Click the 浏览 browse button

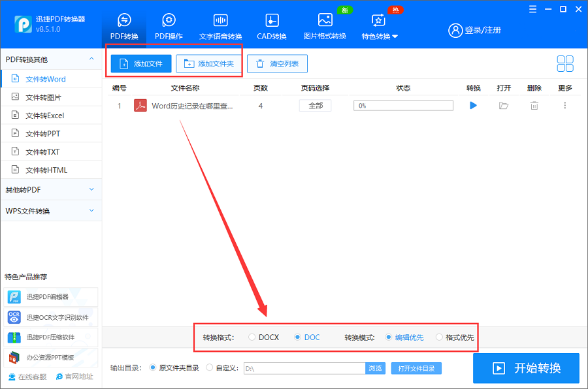pyautogui.click(x=376, y=368)
